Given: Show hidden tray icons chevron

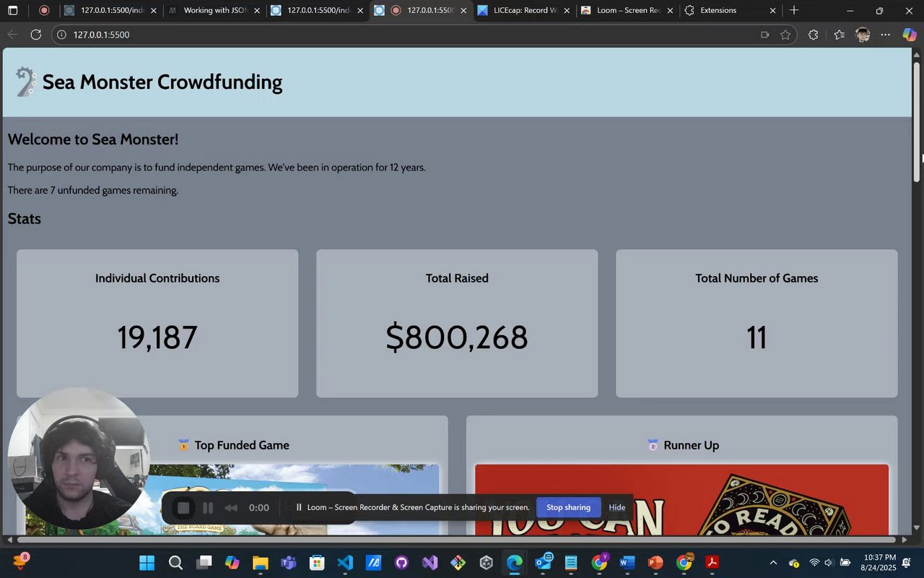Looking at the screenshot, I should [x=773, y=563].
